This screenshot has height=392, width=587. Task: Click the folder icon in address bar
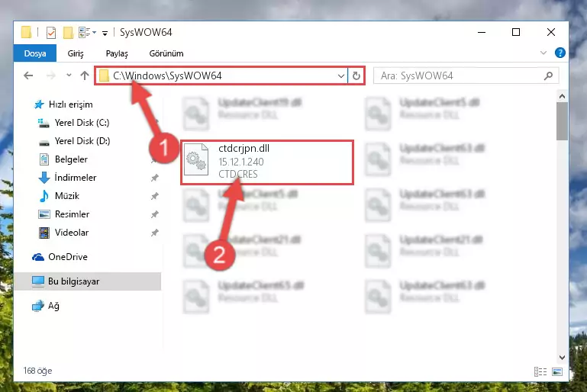104,76
